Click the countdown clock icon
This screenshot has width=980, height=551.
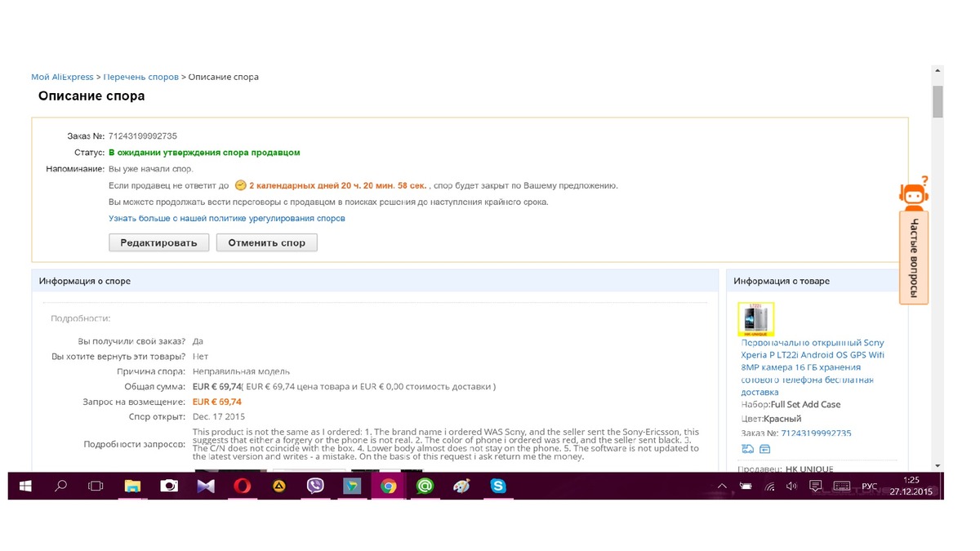coord(240,185)
